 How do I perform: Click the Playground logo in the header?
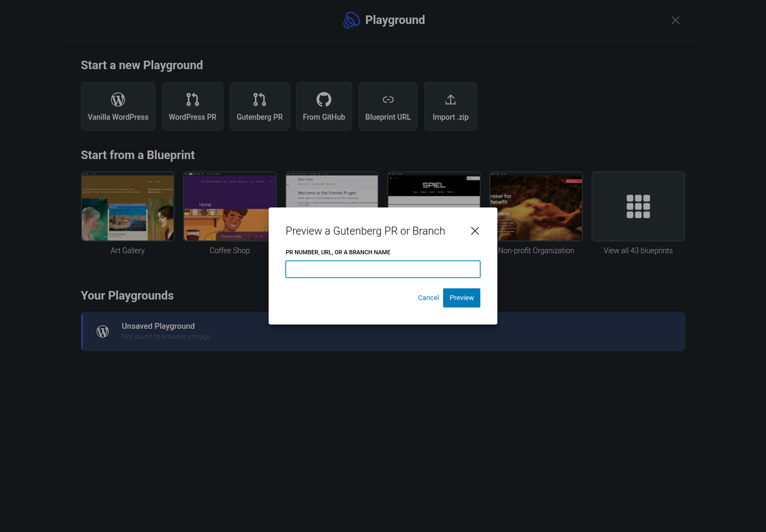[352, 20]
